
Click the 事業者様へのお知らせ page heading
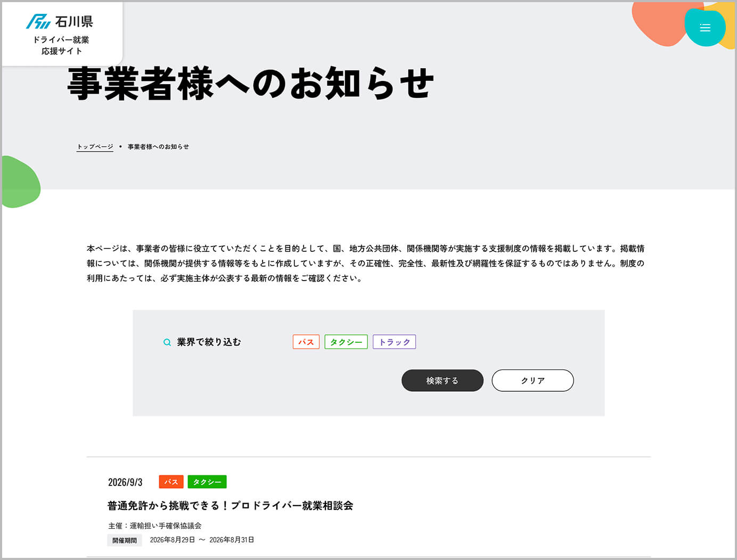coord(251,84)
